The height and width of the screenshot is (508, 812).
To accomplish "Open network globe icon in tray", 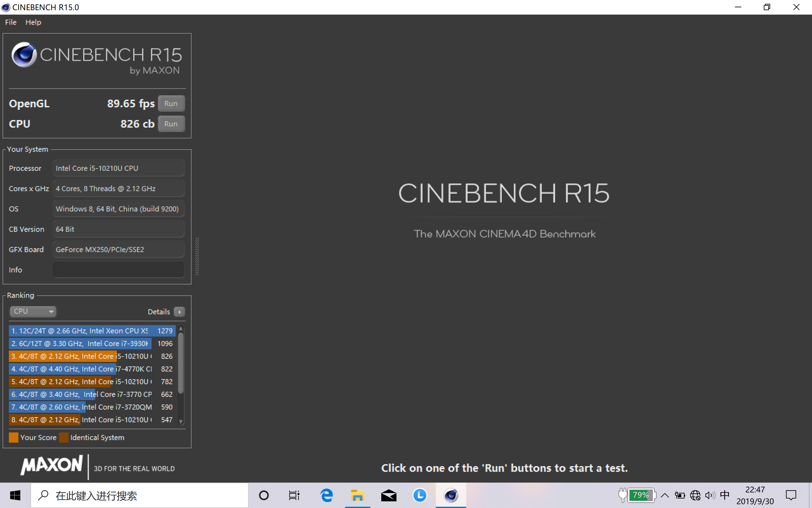I will [695, 495].
